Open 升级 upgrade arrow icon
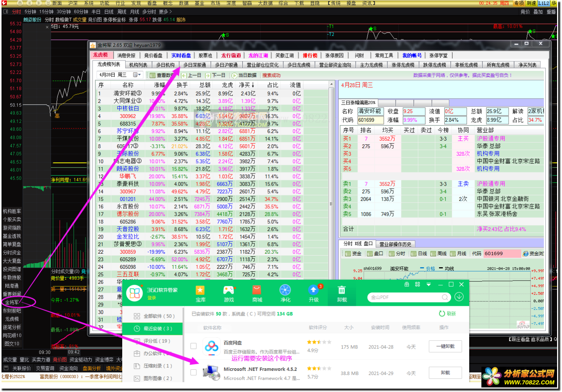 (313, 290)
